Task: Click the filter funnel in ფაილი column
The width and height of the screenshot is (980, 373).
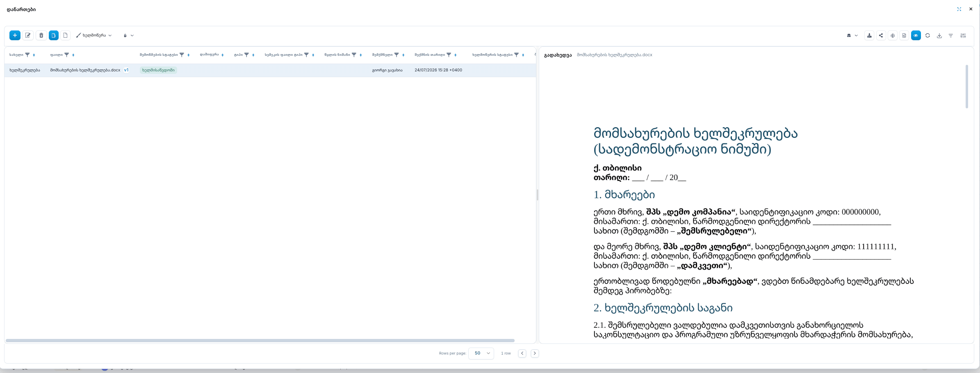Action: [x=67, y=55]
